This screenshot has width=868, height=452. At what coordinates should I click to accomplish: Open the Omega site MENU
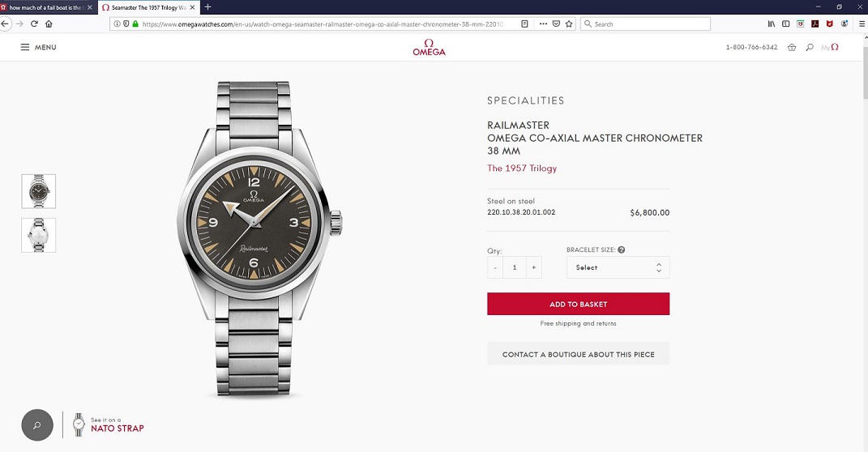[x=39, y=47]
